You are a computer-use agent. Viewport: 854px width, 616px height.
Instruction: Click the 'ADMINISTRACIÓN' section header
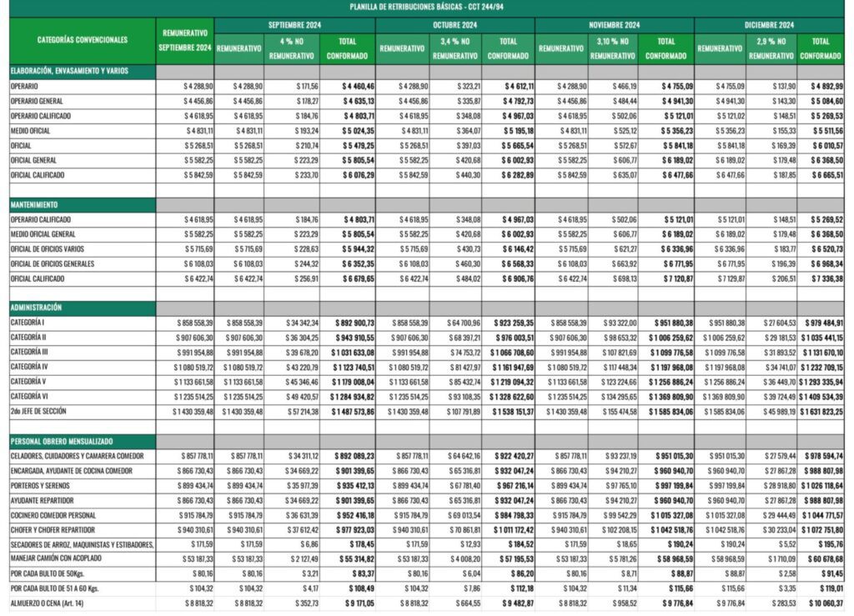(x=36, y=308)
